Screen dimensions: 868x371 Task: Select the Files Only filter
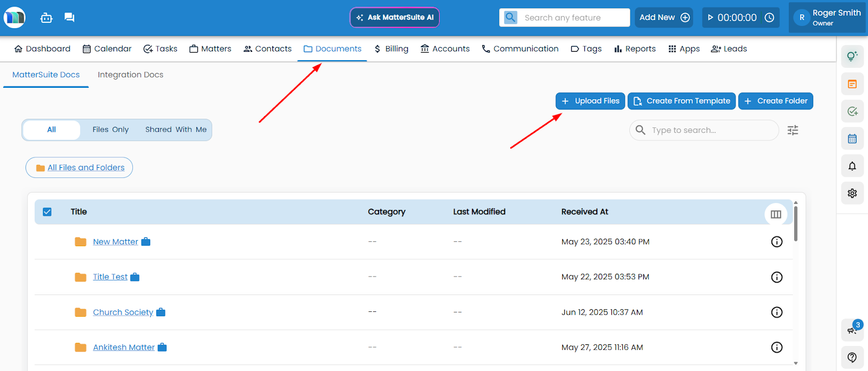click(x=111, y=130)
